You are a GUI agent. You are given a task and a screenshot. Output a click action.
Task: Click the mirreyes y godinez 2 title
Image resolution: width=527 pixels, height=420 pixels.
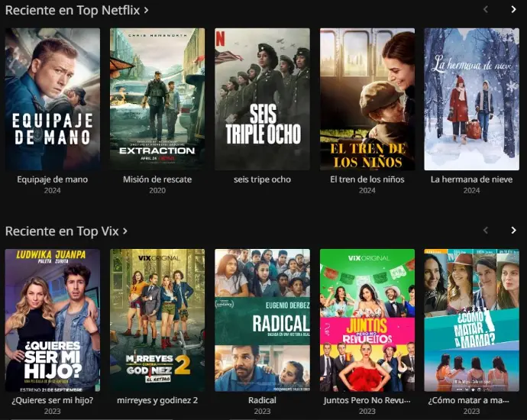pos(157,400)
